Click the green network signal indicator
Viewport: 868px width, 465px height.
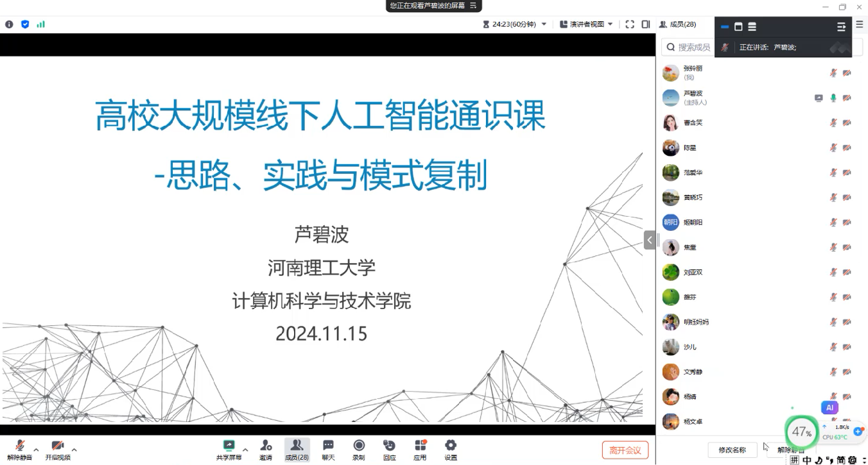tap(41, 24)
